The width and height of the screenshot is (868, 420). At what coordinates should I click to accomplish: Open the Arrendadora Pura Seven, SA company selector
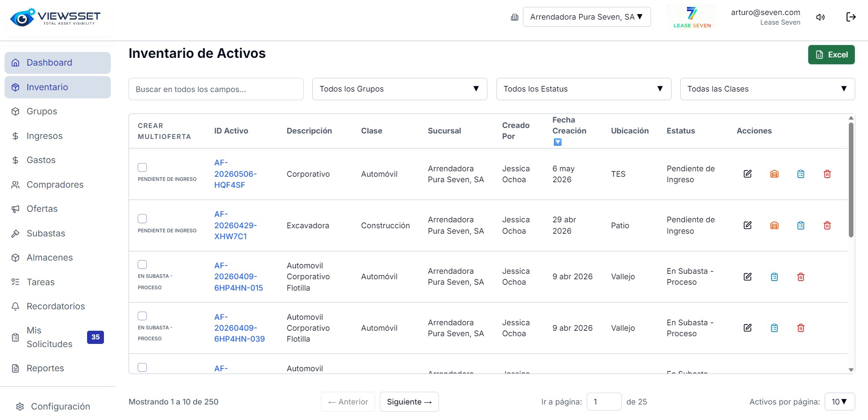click(587, 17)
